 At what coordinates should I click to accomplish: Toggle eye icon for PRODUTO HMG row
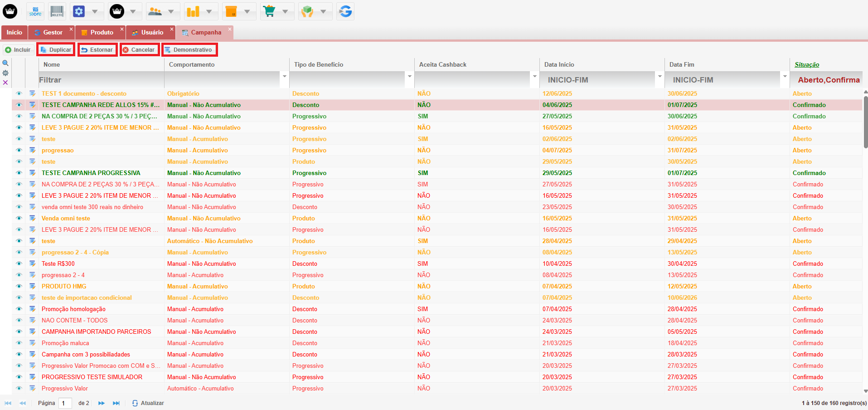(x=19, y=286)
